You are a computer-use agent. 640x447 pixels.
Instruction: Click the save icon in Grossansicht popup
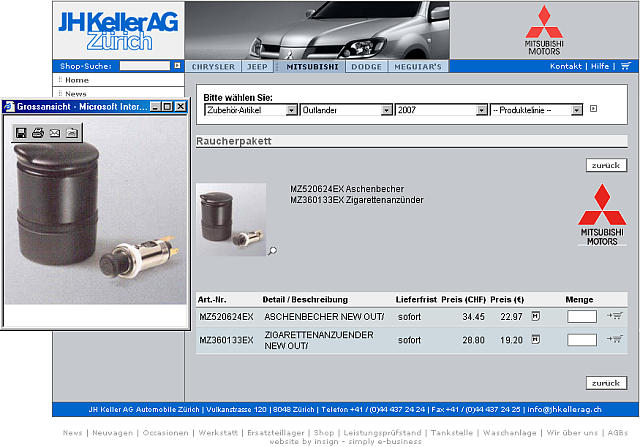pos(21,132)
